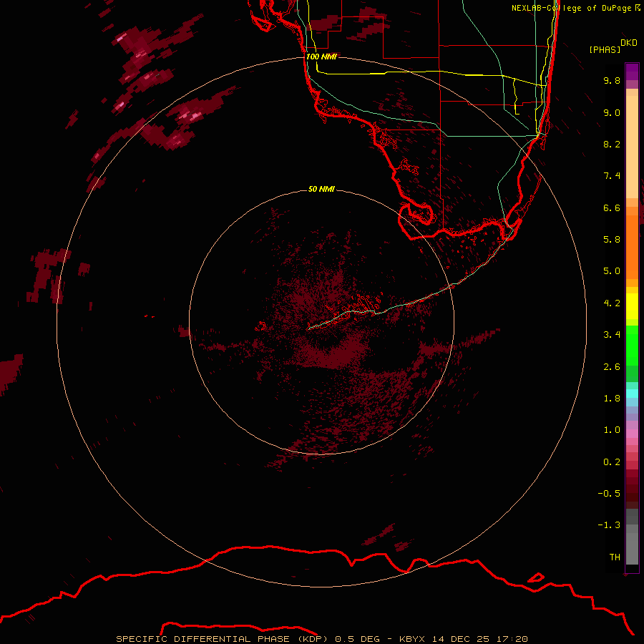Click the [PHAS] units label
This screenshot has width=644, height=644.
pos(605,49)
